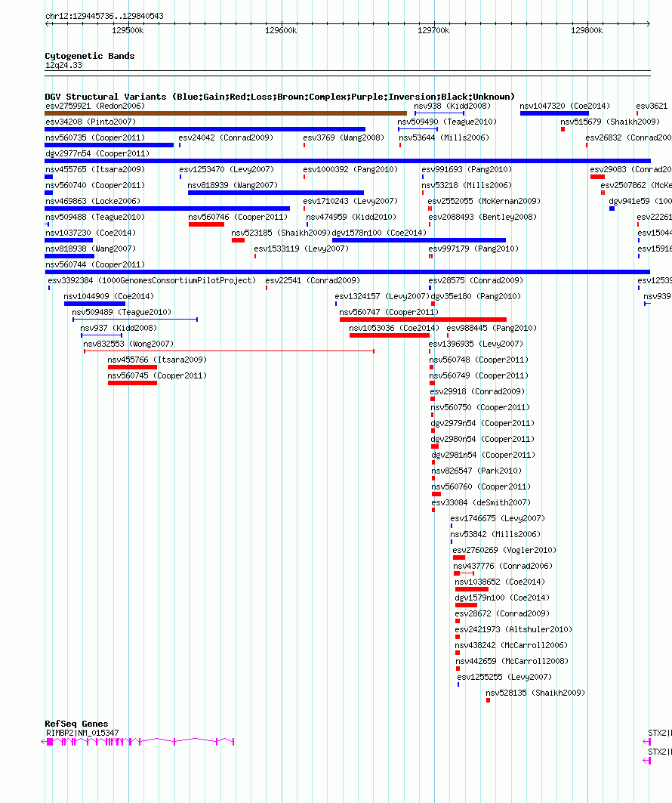Select nsv1053036 (Coe2014) label

(x=394, y=329)
